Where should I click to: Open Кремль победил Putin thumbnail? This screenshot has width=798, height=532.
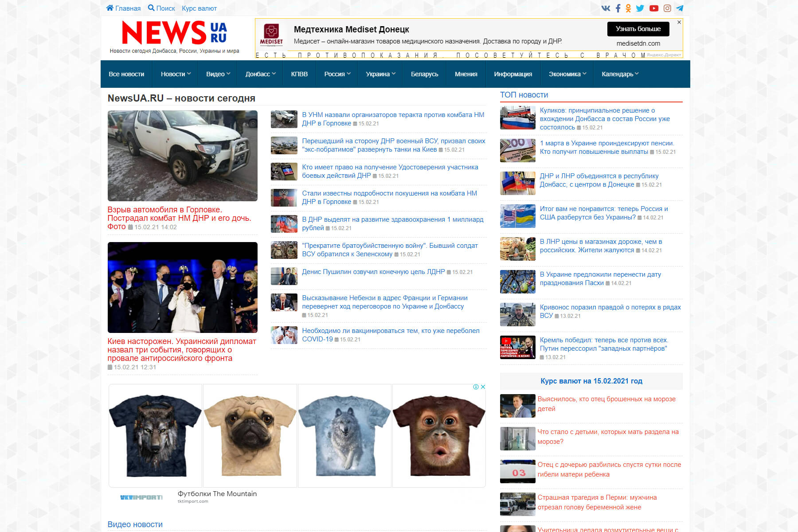518,347
